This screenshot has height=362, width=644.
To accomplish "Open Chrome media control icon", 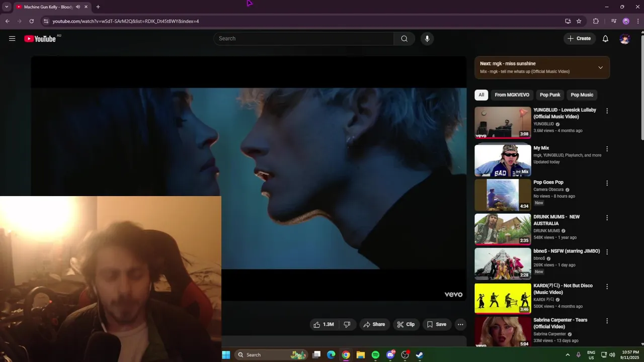I will (x=614, y=21).
